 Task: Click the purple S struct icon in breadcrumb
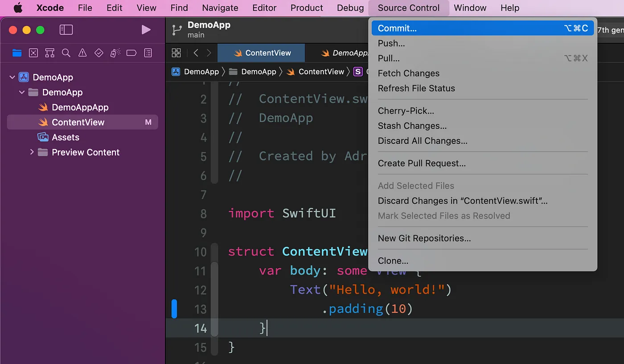tap(358, 72)
